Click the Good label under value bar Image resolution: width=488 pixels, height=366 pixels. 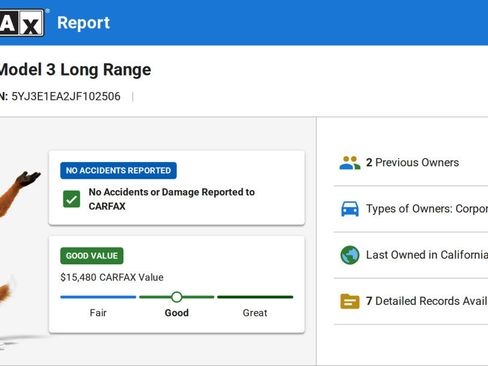click(x=177, y=313)
